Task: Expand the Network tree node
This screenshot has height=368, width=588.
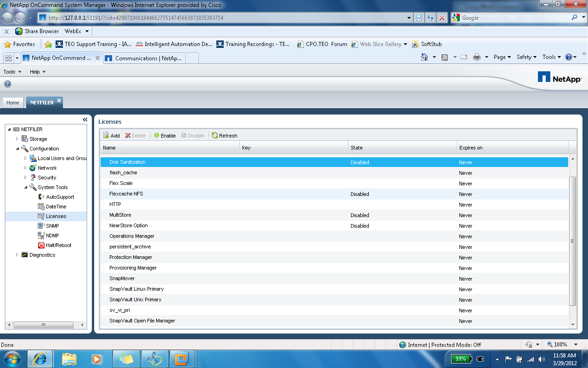Action: click(26, 168)
